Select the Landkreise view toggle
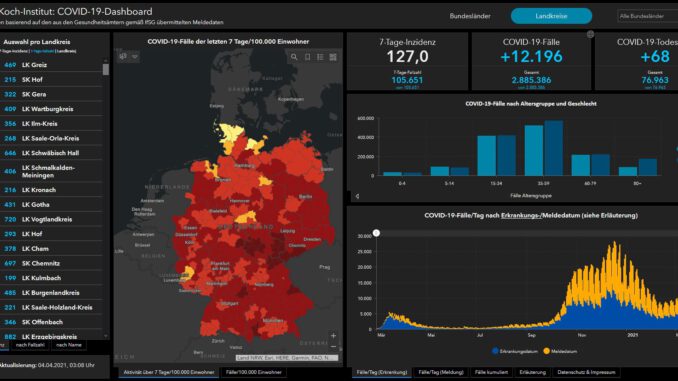678x381 pixels. (551, 16)
